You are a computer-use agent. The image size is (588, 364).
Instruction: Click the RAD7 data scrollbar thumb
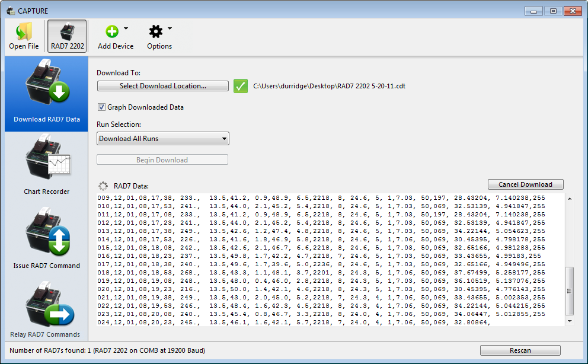(570, 291)
